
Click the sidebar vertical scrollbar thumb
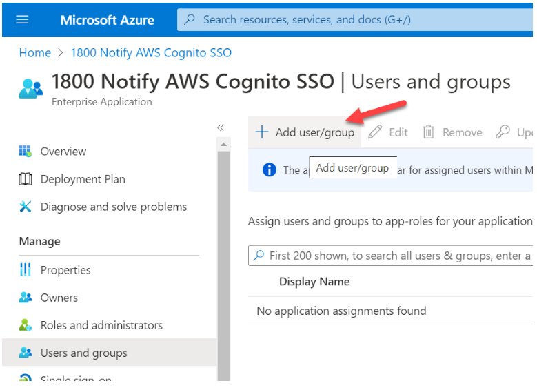(x=223, y=265)
